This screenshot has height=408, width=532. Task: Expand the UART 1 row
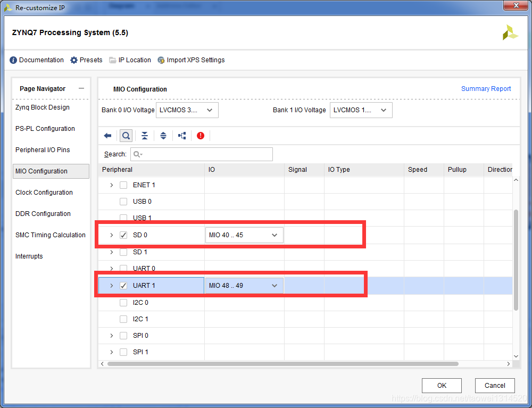click(x=112, y=286)
